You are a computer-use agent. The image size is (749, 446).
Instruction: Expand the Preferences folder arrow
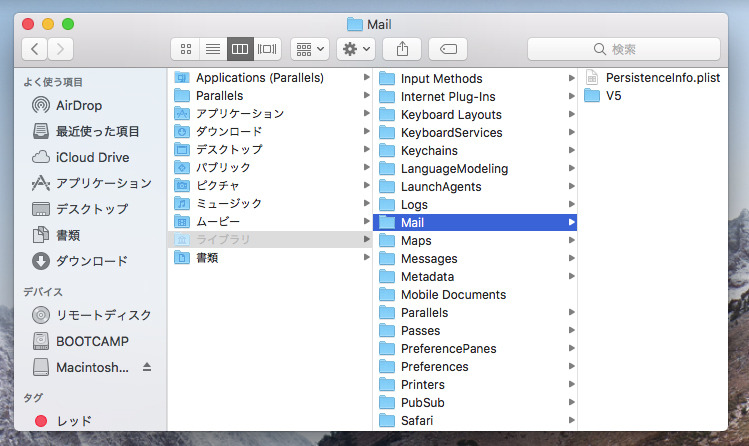coord(571,366)
